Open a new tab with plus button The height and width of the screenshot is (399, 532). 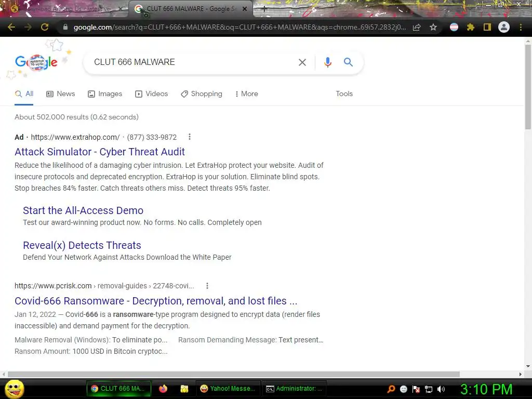pos(264,9)
